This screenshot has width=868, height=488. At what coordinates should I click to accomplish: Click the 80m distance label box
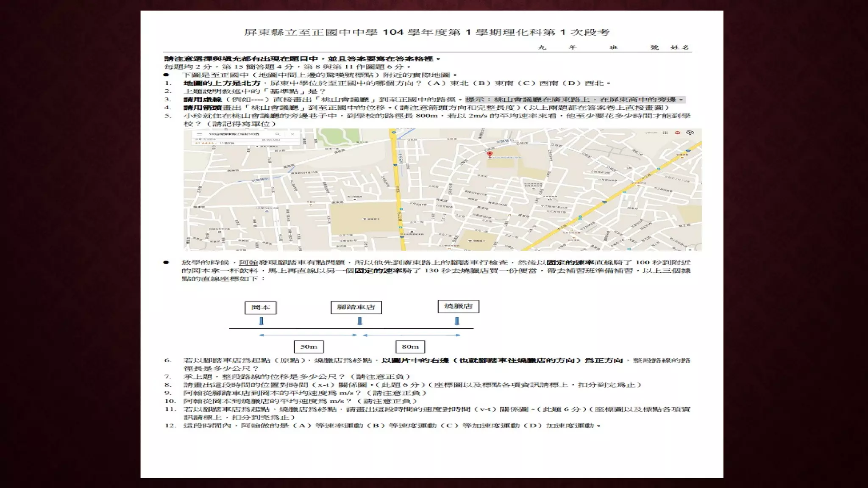[x=410, y=347]
